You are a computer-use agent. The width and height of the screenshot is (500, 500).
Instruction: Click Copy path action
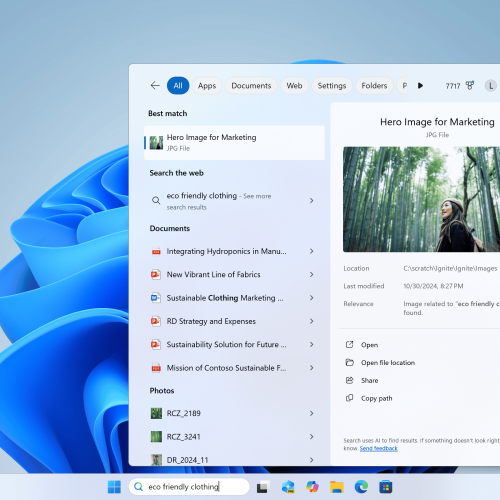pyautogui.click(x=377, y=398)
